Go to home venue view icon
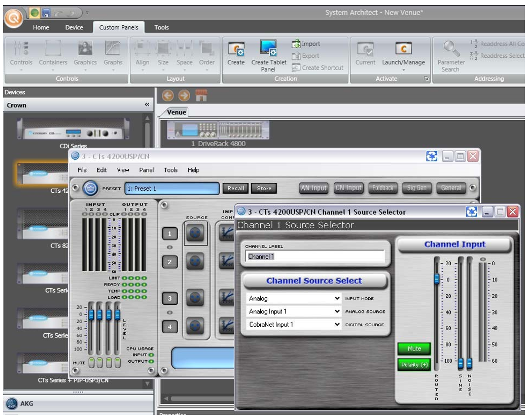Image resolution: width=529 pixels, height=420 pixels. coord(200,95)
